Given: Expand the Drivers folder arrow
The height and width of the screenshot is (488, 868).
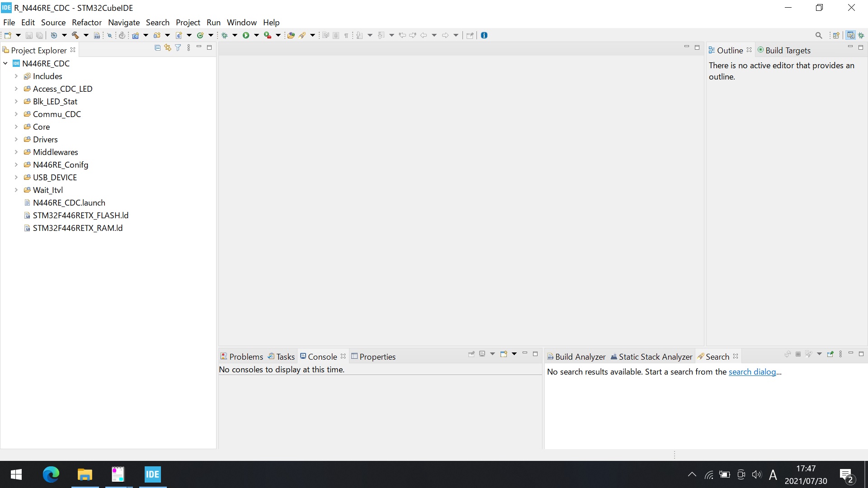Looking at the screenshot, I should pos(16,139).
